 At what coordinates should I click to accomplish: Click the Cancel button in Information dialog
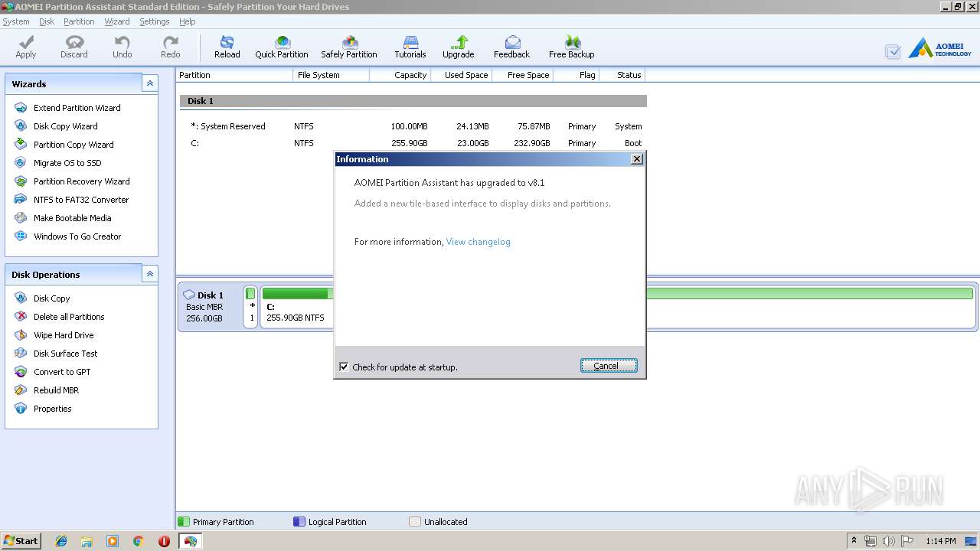click(x=609, y=366)
